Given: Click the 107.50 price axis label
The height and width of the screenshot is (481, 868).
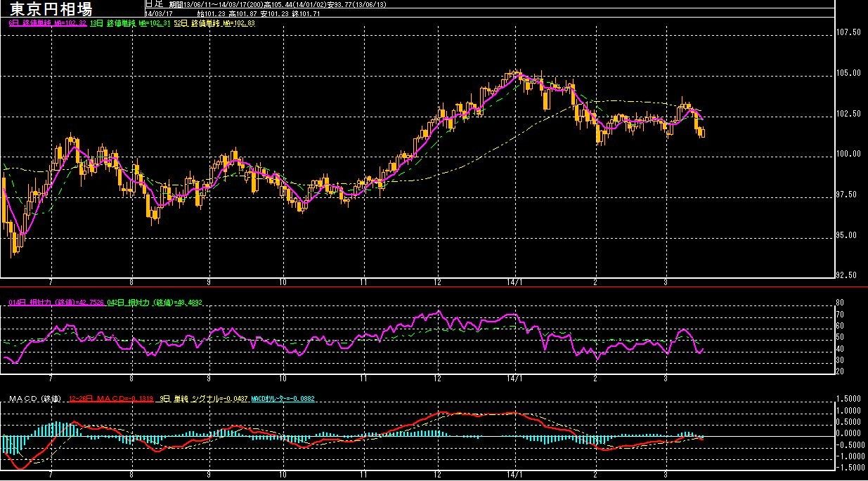Looking at the screenshot, I should pos(849,32).
